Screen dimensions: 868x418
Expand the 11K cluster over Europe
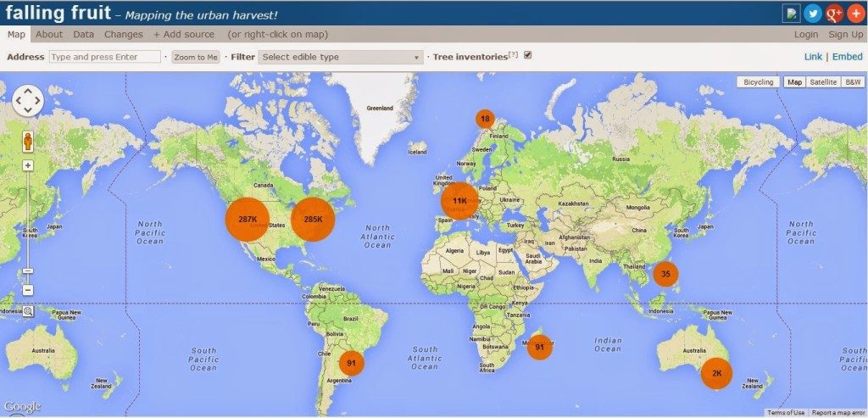point(459,200)
